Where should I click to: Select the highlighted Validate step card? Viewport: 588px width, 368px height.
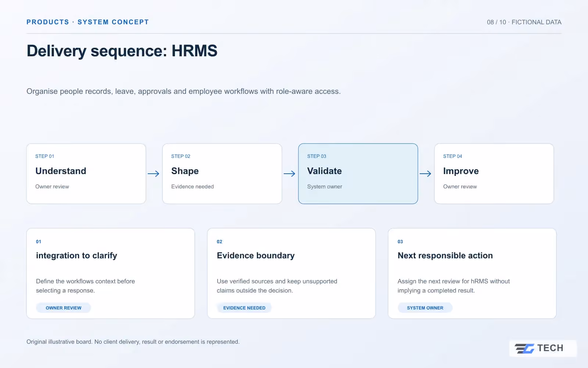pyautogui.click(x=358, y=174)
